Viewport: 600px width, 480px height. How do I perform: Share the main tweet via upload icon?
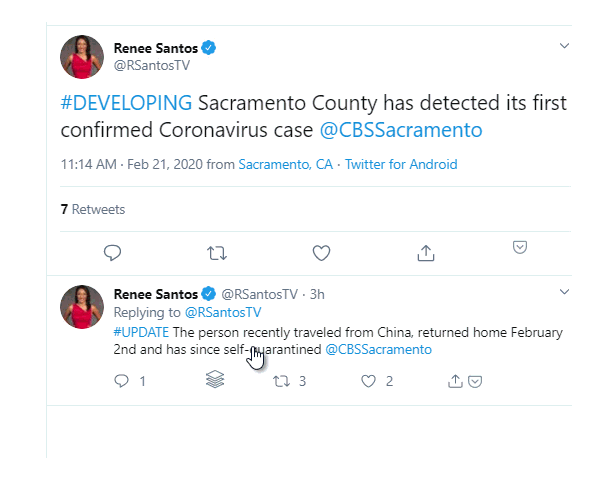(x=426, y=253)
